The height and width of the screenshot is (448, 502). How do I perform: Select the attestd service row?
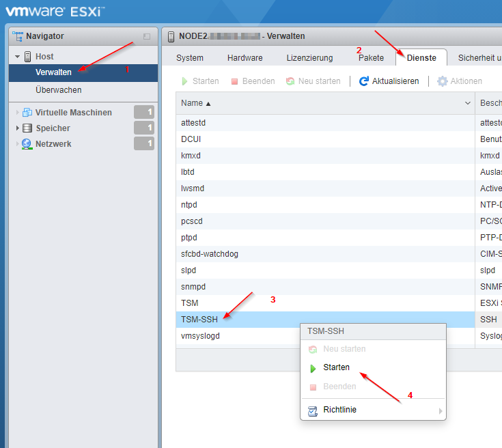[325, 123]
